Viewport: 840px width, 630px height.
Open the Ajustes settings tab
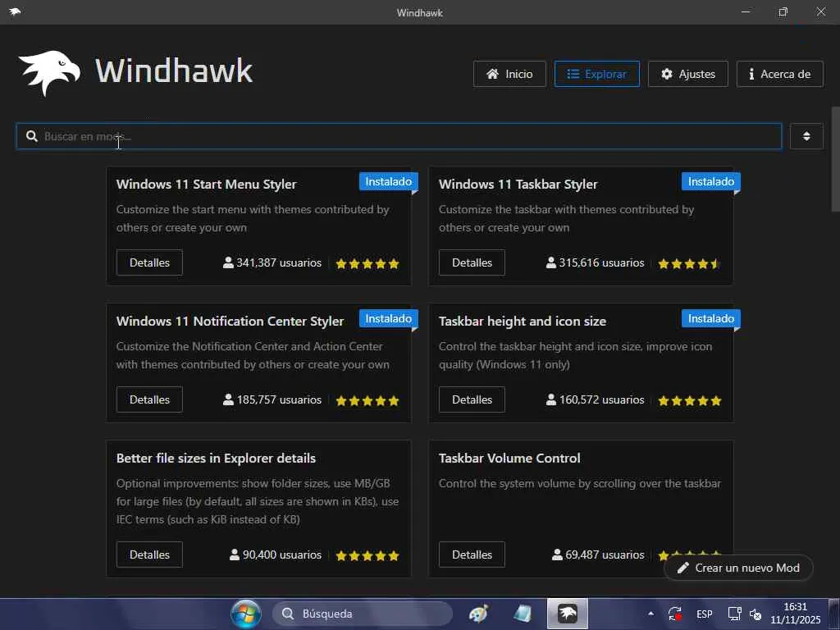(688, 74)
